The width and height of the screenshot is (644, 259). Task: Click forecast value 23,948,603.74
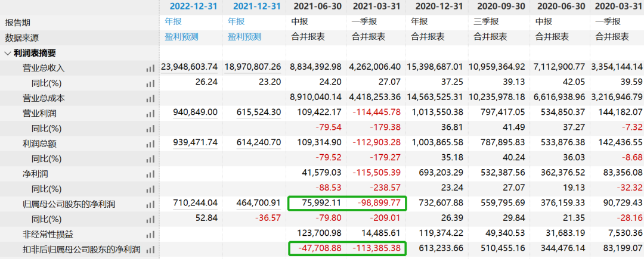(x=190, y=68)
